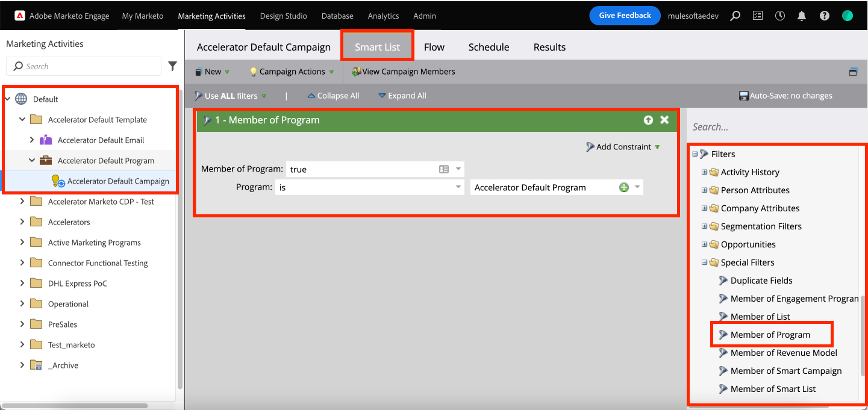
Task: Collapse the Accelerator Default Program node
Action: 32,161
